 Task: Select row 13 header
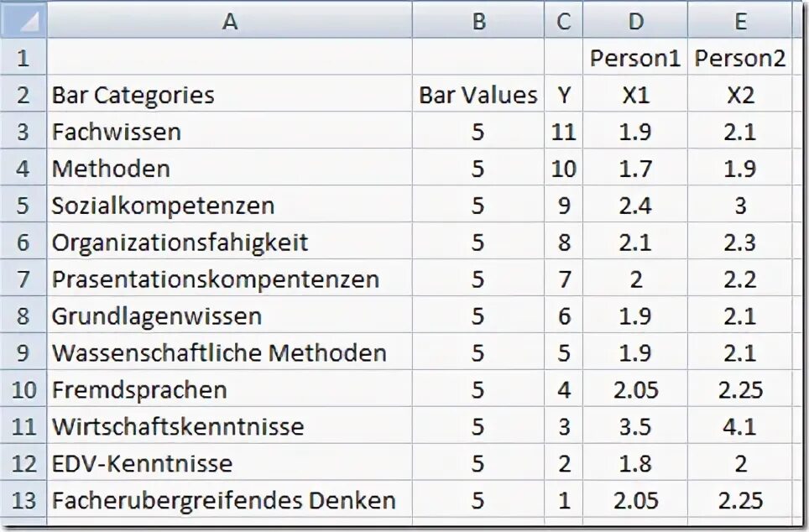[x=23, y=499]
